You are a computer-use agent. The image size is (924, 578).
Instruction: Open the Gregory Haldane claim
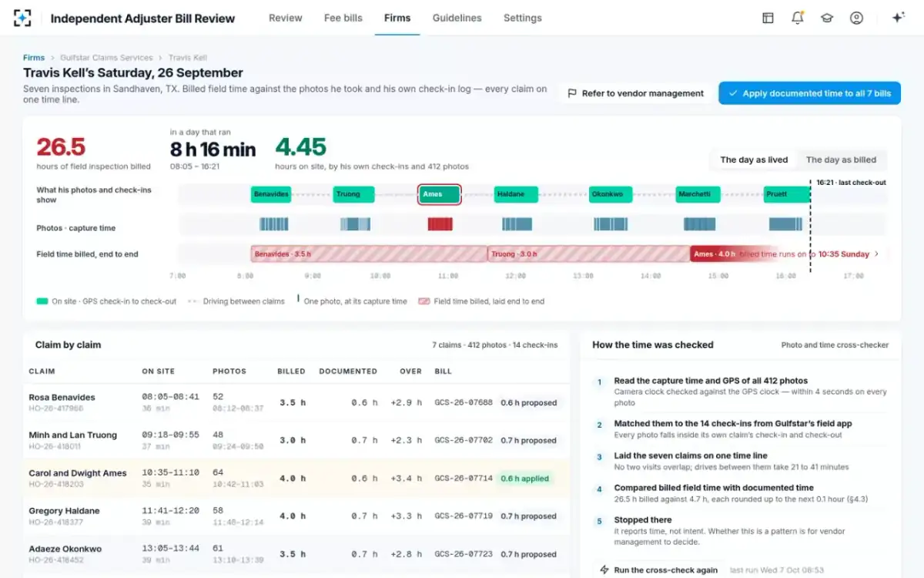[x=296, y=516]
